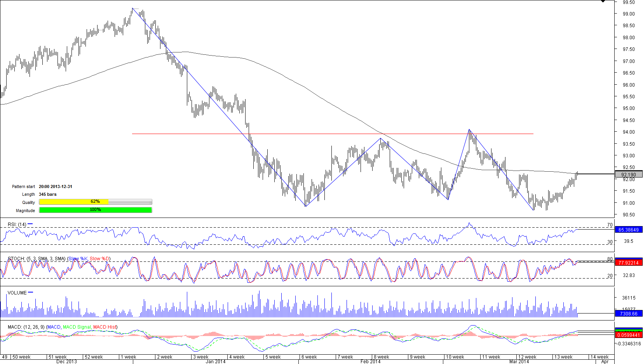Click the blue legend dash beside VOLUME
The width and height of the screenshot is (643, 364).
[31, 293]
